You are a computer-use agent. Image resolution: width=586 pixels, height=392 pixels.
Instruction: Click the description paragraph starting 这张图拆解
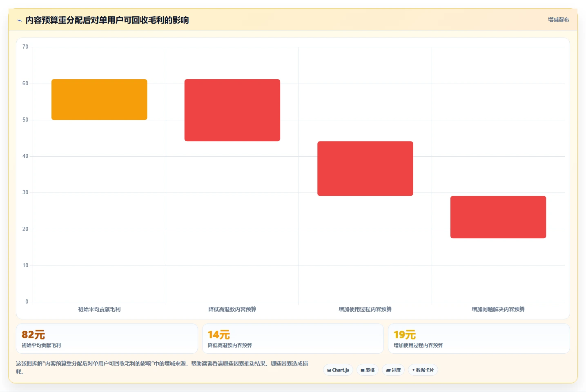(162, 368)
